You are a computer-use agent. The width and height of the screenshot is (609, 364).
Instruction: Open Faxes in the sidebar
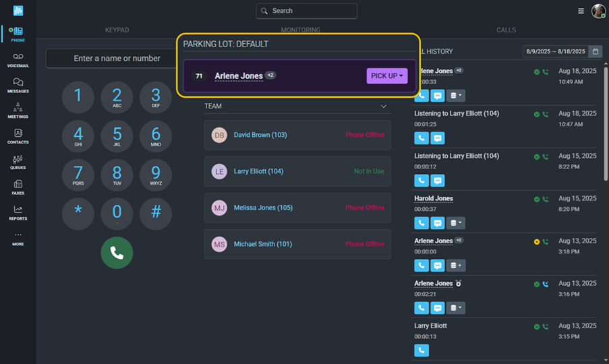click(18, 187)
